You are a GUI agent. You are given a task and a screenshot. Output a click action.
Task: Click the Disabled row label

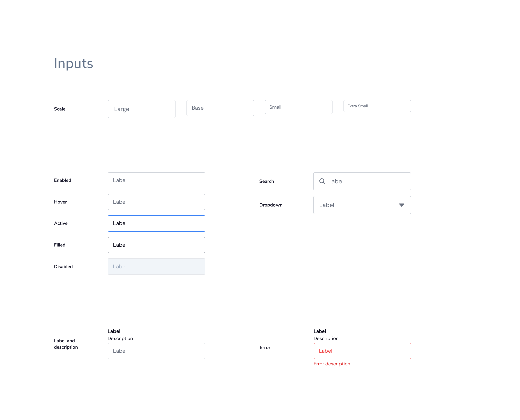[x=63, y=267]
